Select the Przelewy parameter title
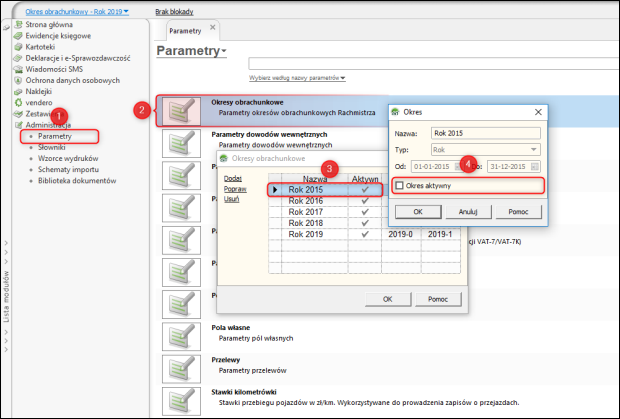 tap(226, 360)
